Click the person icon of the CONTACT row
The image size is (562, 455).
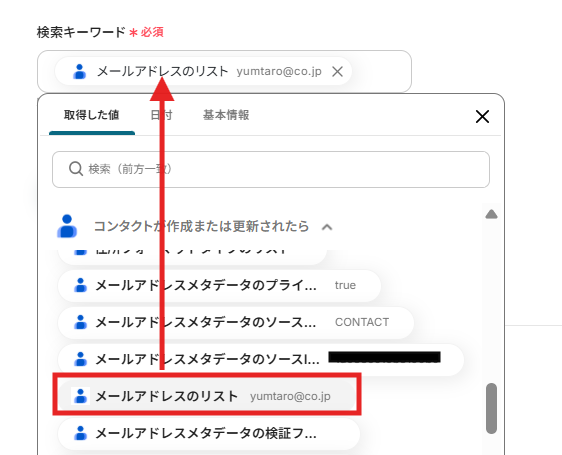[x=80, y=322]
